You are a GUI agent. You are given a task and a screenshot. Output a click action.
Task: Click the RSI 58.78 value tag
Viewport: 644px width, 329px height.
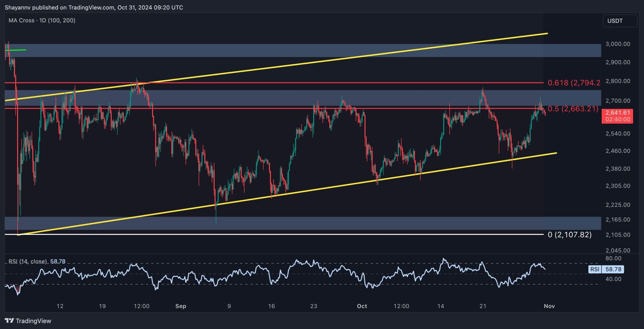606,269
